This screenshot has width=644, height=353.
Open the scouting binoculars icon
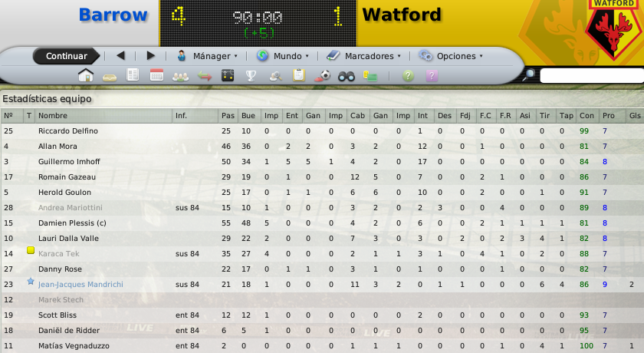coord(347,76)
